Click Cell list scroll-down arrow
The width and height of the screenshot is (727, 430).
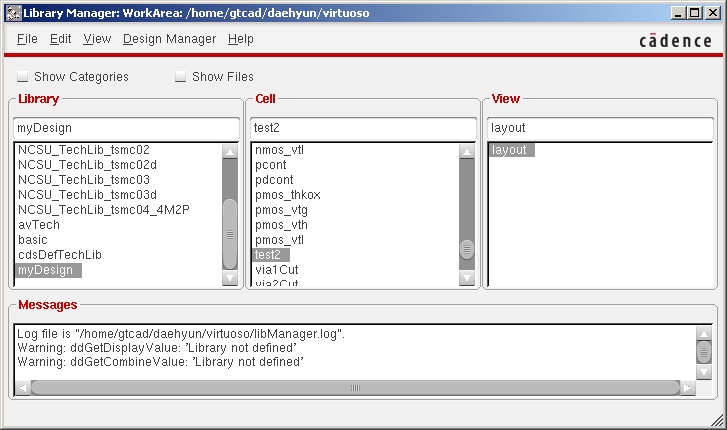pos(467,281)
